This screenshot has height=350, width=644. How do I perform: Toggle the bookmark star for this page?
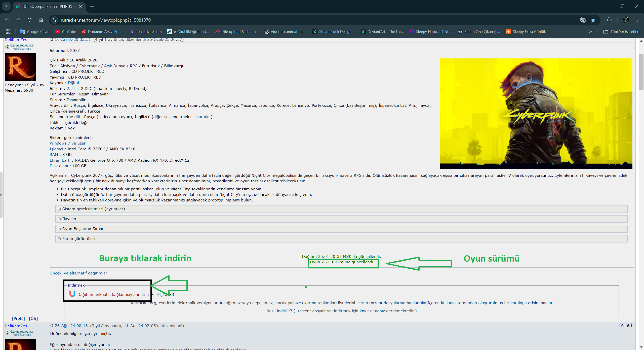pyautogui.click(x=593, y=20)
